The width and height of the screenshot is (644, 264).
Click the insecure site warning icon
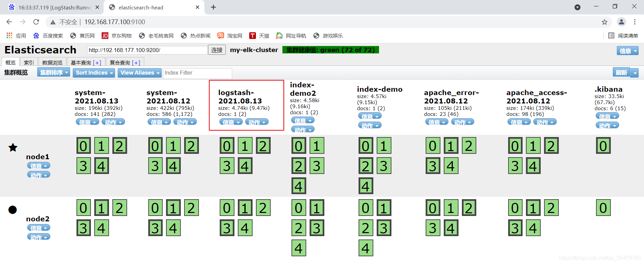click(53, 22)
